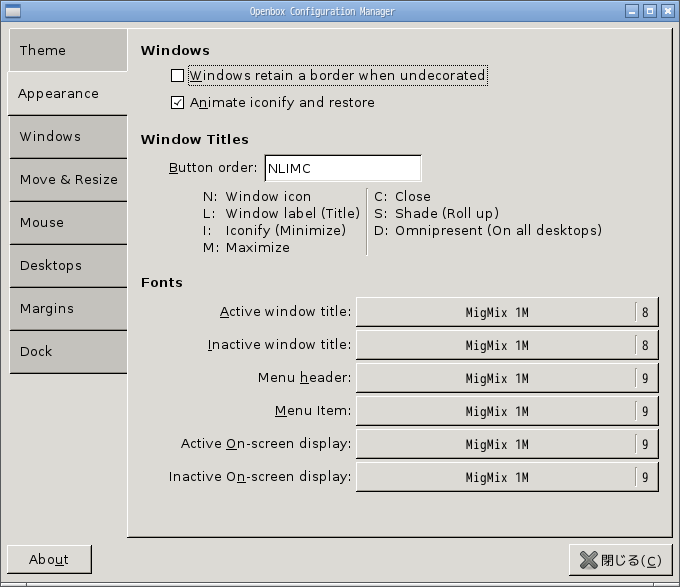The width and height of the screenshot is (680, 587).
Task: Click 'D: Omnipresent (On all desktops)' text
Action: (x=487, y=230)
